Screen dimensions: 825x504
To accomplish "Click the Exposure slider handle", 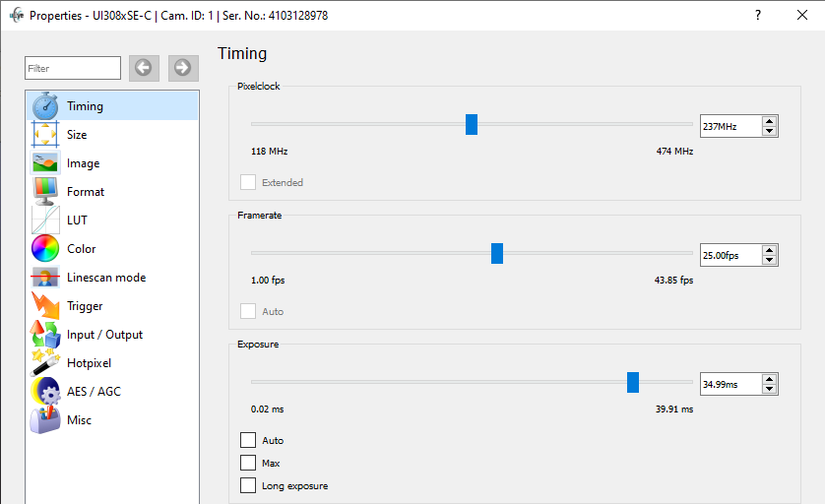I will [x=633, y=382].
